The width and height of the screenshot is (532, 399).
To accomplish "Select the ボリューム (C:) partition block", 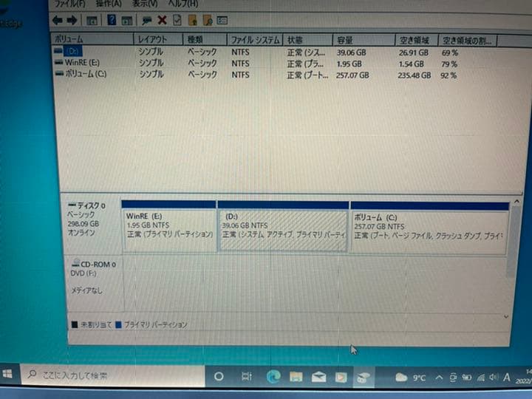I will click(x=429, y=228).
